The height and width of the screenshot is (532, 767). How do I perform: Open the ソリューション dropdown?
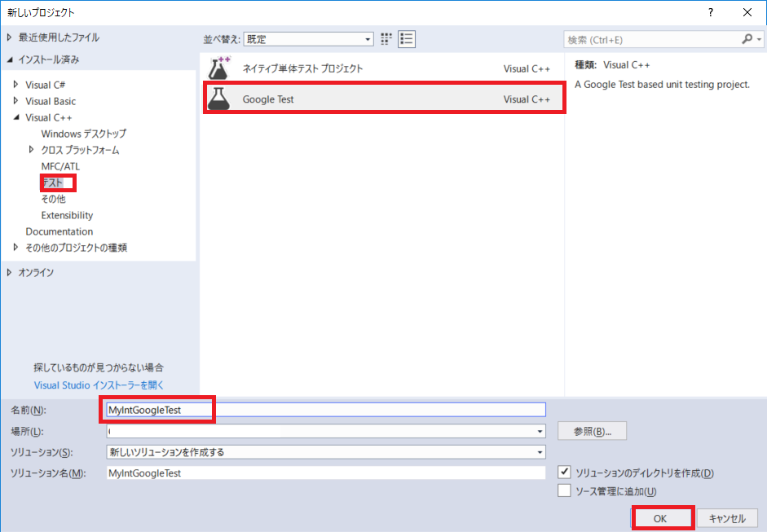pyautogui.click(x=326, y=452)
